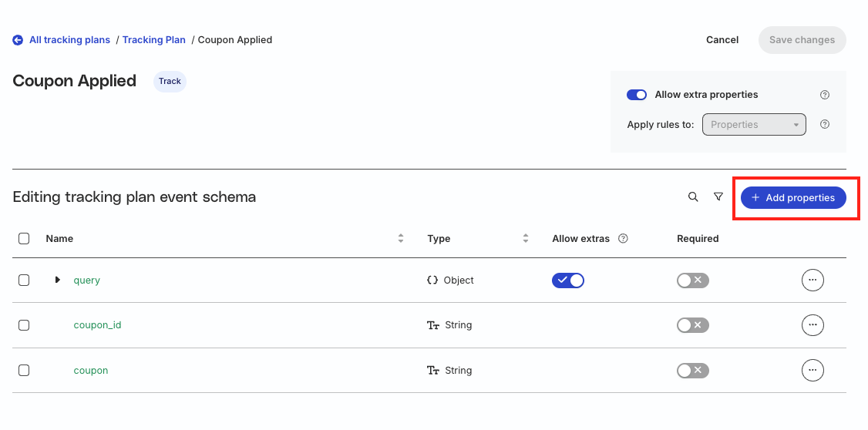Image resolution: width=868 pixels, height=430 pixels.
Task: Open the search icon in schema toolbar
Action: [692, 197]
